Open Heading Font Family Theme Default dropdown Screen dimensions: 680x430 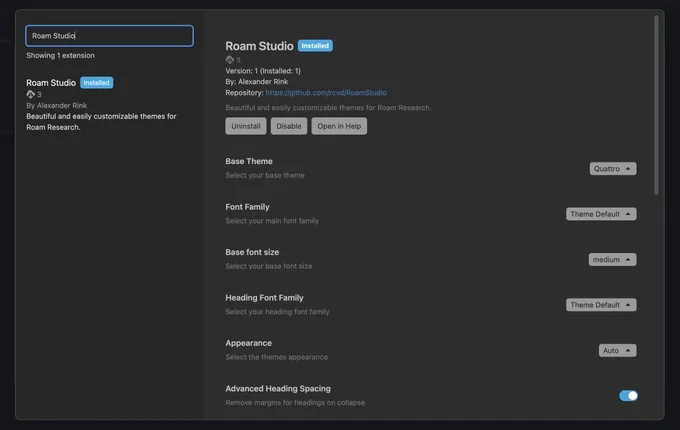click(601, 305)
